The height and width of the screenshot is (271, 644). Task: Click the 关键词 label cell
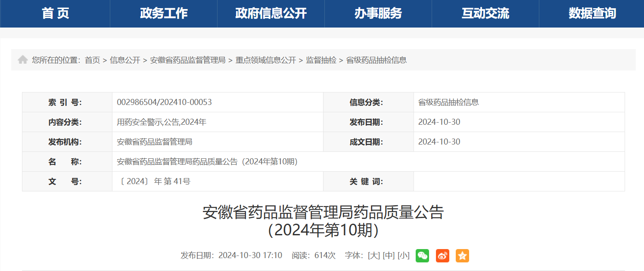[369, 182]
